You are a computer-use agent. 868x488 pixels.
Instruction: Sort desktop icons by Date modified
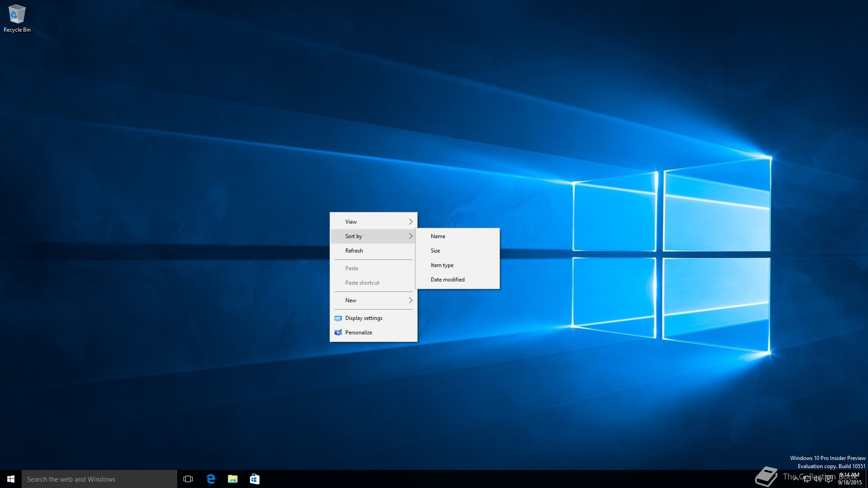(458, 280)
